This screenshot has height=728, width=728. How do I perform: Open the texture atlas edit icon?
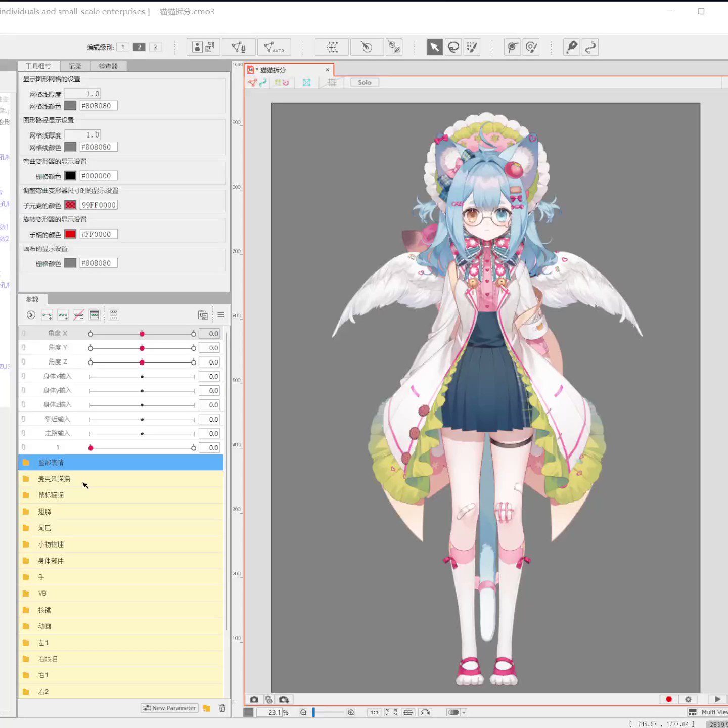coord(204,47)
